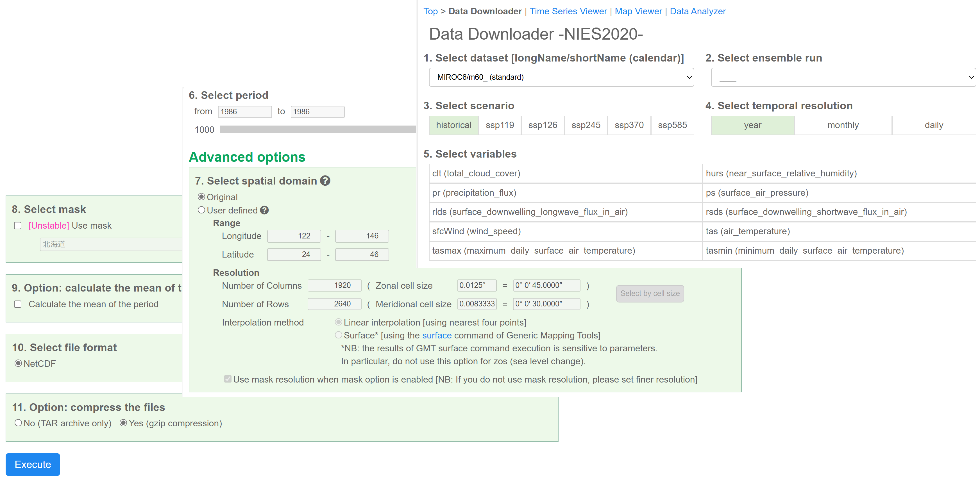
Task: Select the ssp126 scenario
Action: (x=543, y=125)
